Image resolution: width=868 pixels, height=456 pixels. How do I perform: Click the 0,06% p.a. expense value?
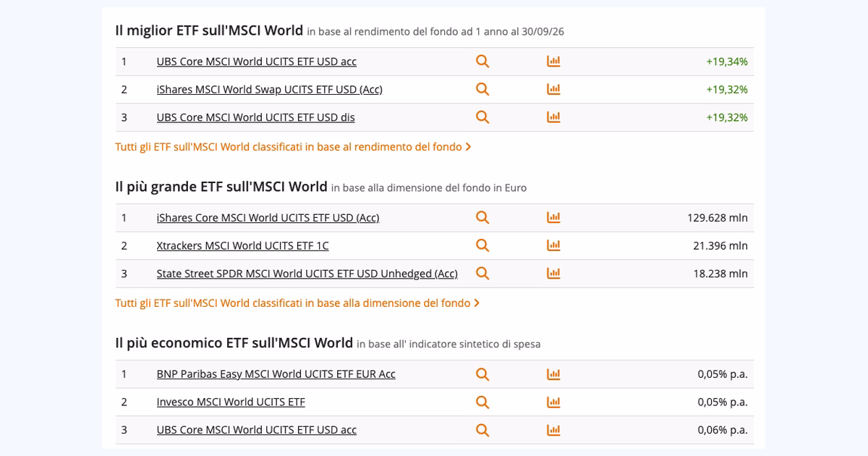723,430
